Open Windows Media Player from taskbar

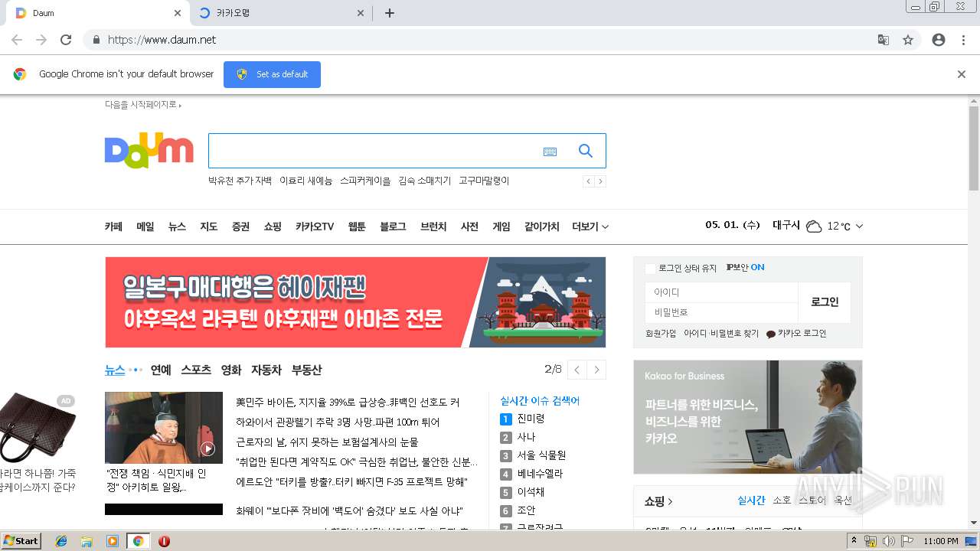click(113, 541)
